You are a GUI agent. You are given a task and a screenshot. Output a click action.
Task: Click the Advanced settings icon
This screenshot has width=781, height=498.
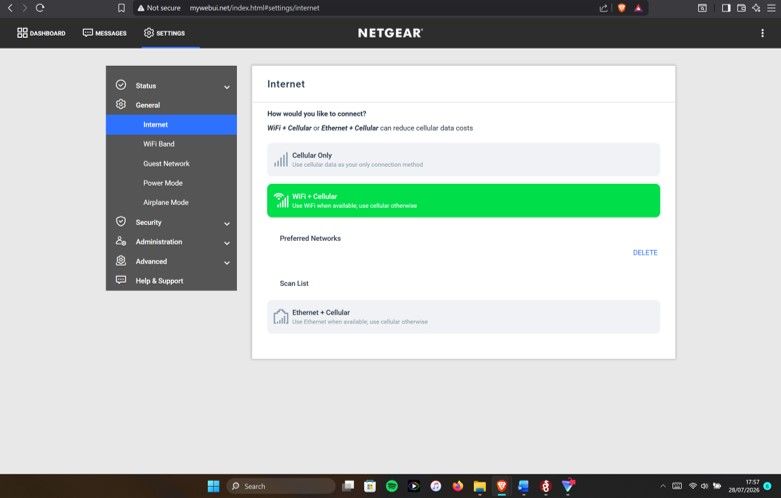(121, 260)
